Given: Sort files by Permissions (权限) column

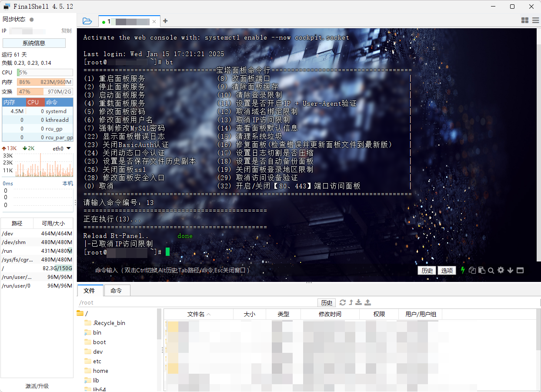Looking at the screenshot, I should [x=379, y=314].
